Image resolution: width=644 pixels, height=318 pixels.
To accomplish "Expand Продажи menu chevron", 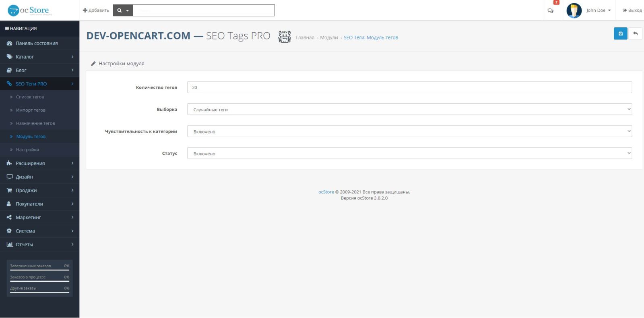I will coord(72,190).
